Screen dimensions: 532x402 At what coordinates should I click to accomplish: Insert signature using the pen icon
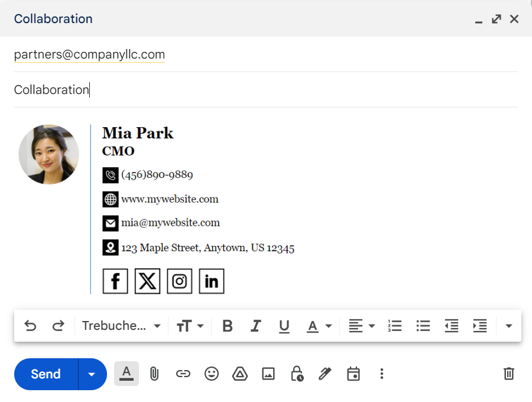325,374
